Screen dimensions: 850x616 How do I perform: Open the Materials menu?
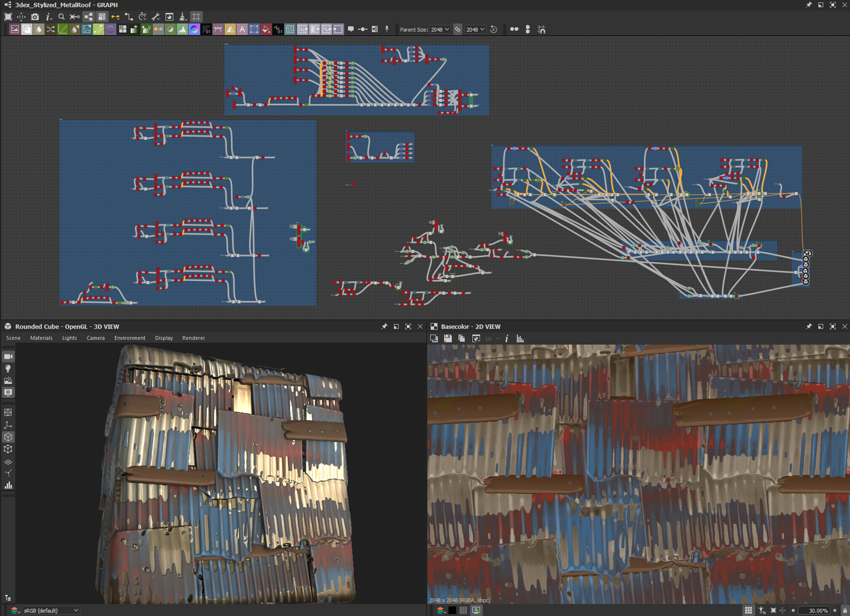pyautogui.click(x=41, y=338)
